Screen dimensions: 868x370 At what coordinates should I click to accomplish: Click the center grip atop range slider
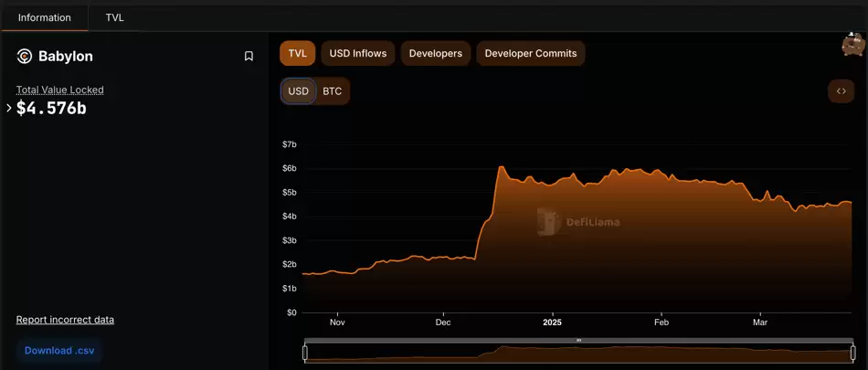point(578,340)
